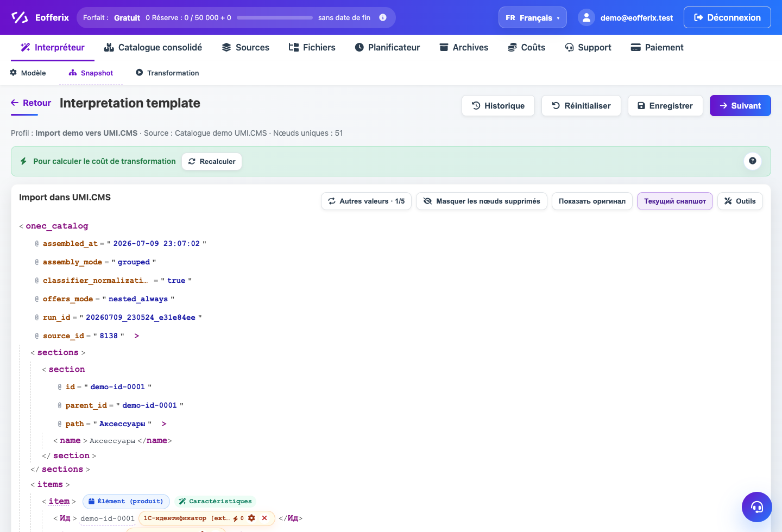The width and height of the screenshot is (782, 532).
Task: Click the Caractéristiques badge
Action: [216, 501]
